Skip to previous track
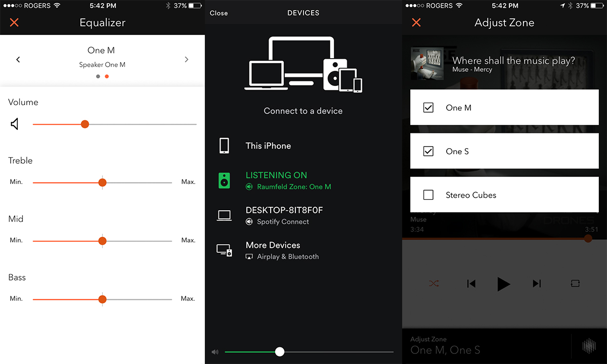 click(471, 284)
